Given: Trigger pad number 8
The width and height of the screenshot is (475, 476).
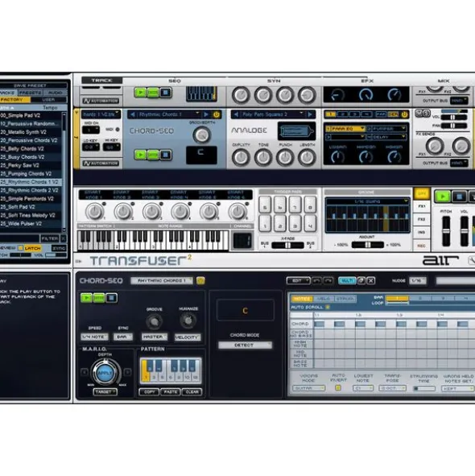Looking at the screenshot, I should 310,205.
